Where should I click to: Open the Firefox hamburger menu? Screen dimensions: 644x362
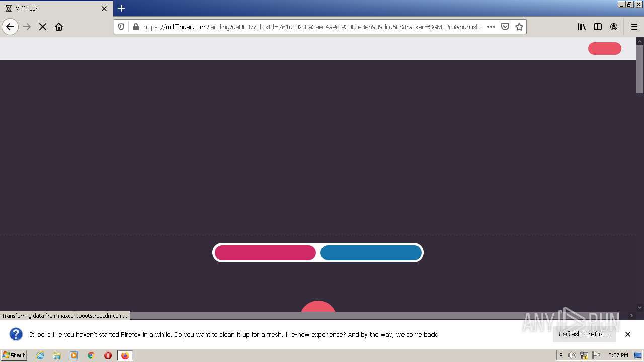point(634,27)
